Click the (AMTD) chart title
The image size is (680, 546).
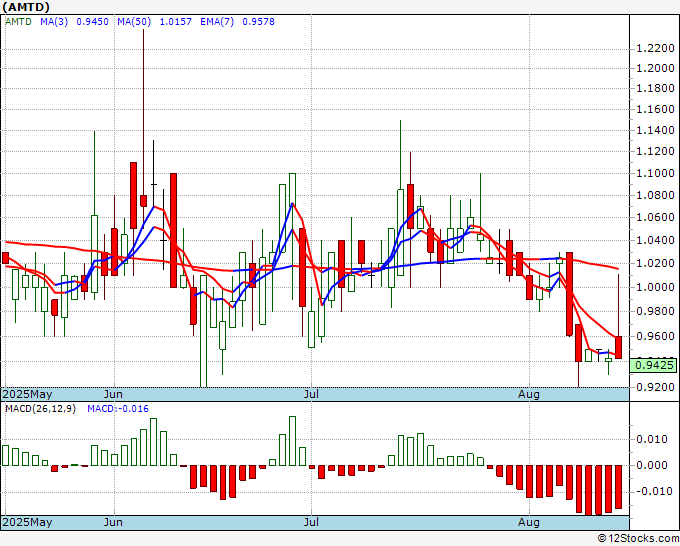26,7
